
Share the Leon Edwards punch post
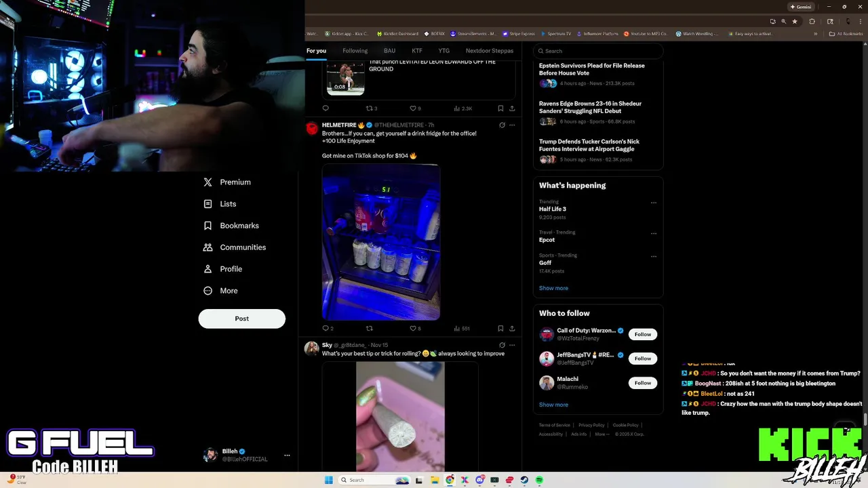point(512,108)
